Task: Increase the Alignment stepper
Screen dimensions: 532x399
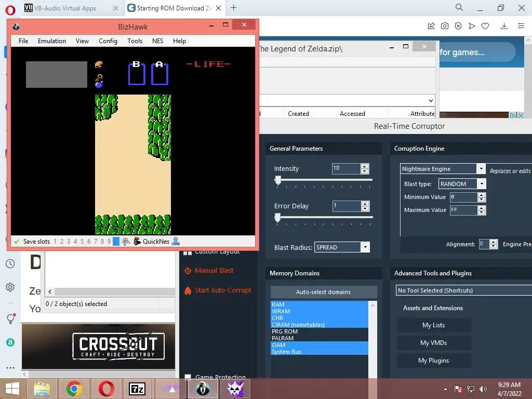Action: click(494, 242)
